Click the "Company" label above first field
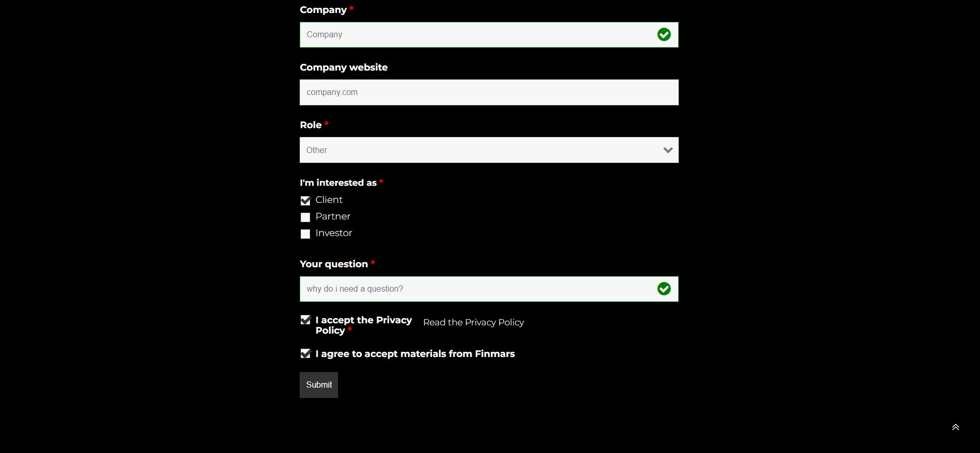 [x=323, y=10]
